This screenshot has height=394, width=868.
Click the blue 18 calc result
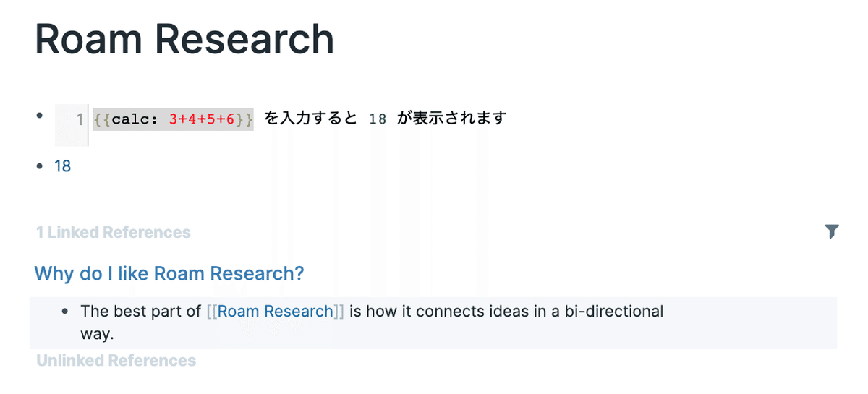pyautogui.click(x=63, y=166)
